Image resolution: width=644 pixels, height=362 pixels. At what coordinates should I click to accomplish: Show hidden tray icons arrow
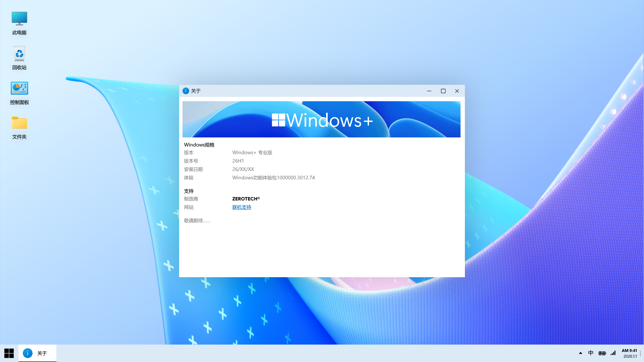click(x=580, y=353)
